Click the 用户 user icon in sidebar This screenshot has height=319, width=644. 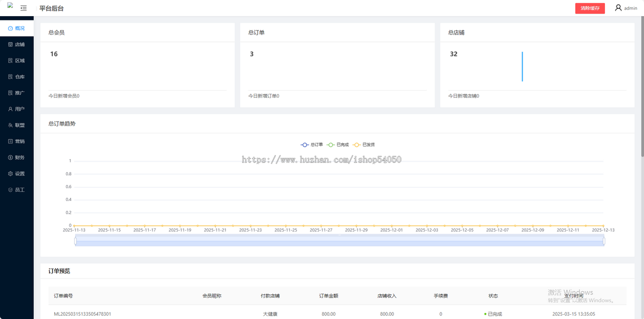pyautogui.click(x=11, y=109)
